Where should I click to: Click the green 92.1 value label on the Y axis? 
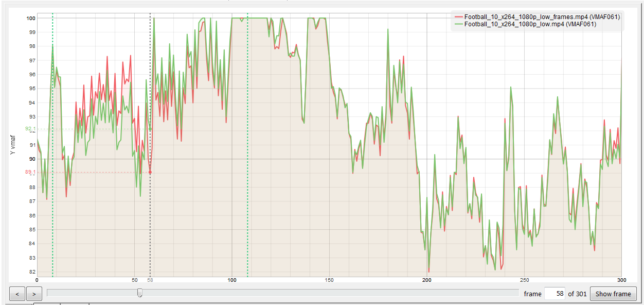click(x=30, y=129)
